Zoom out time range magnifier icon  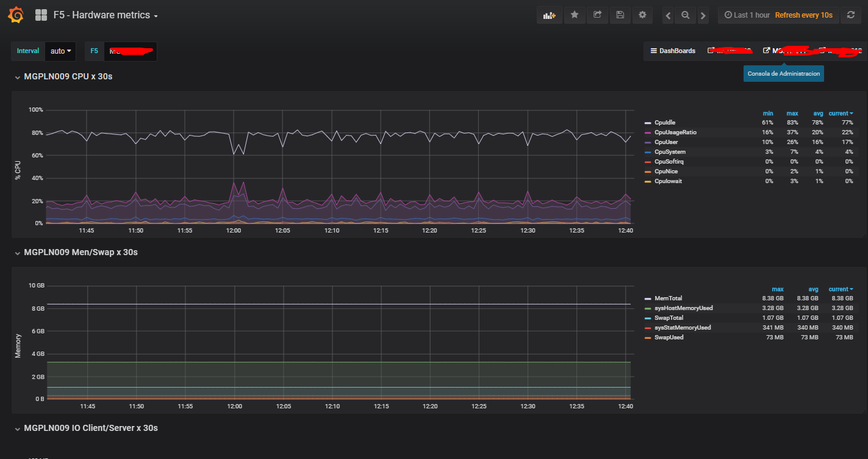[686, 15]
